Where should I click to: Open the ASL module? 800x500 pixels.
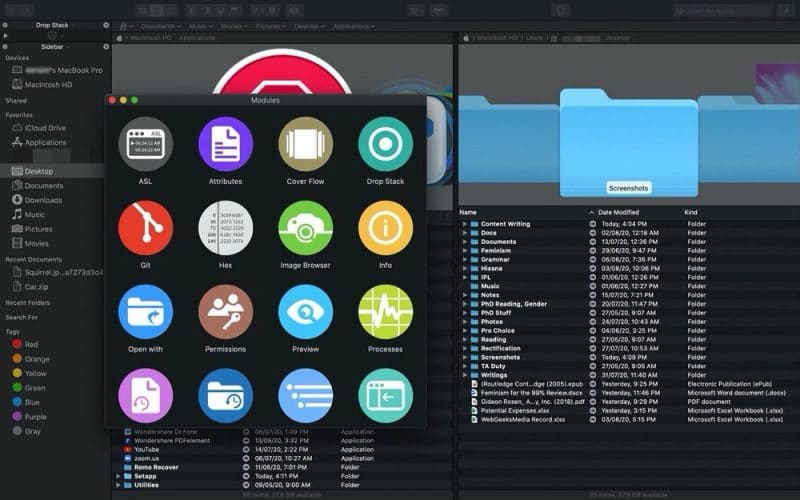(x=145, y=145)
